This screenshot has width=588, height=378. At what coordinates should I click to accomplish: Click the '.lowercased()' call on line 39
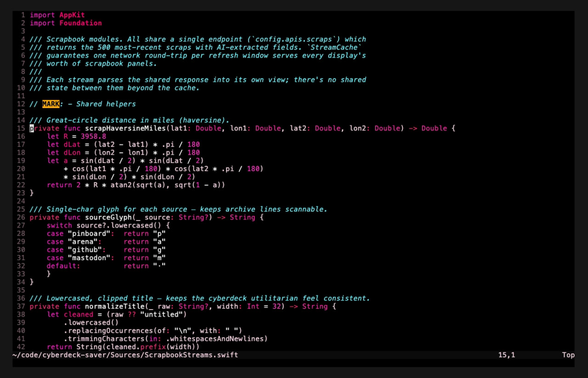tap(91, 322)
